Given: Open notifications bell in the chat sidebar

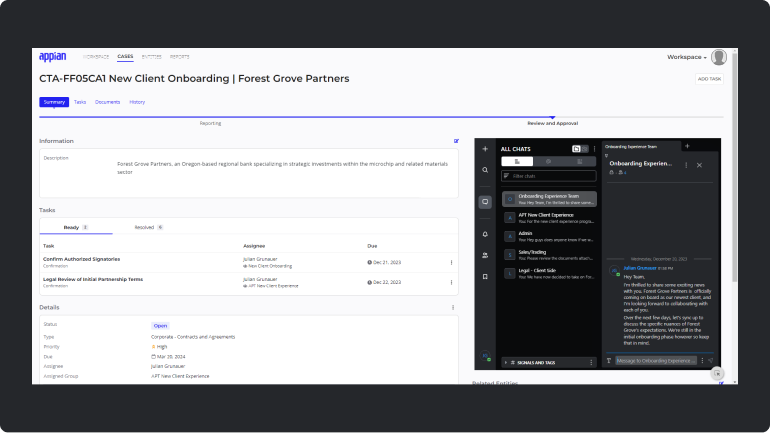Looking at the screenshot, I should click(x=485, y=233).
